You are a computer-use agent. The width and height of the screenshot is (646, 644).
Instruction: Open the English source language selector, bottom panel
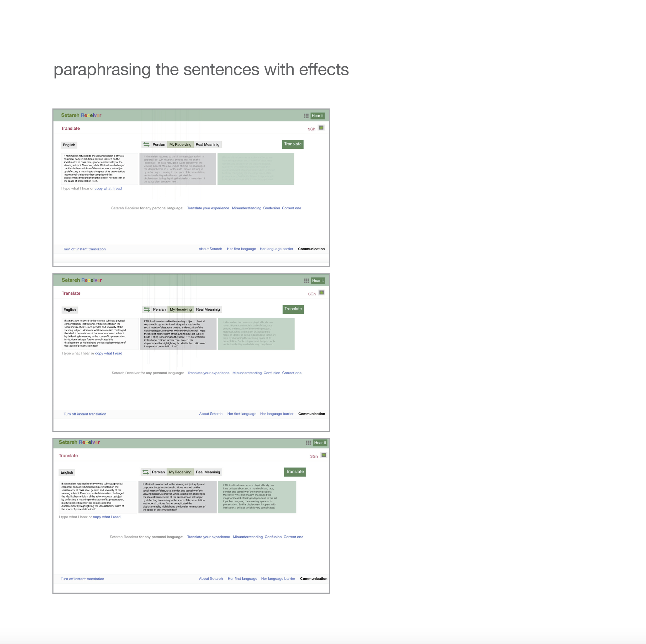pos(67,472)
